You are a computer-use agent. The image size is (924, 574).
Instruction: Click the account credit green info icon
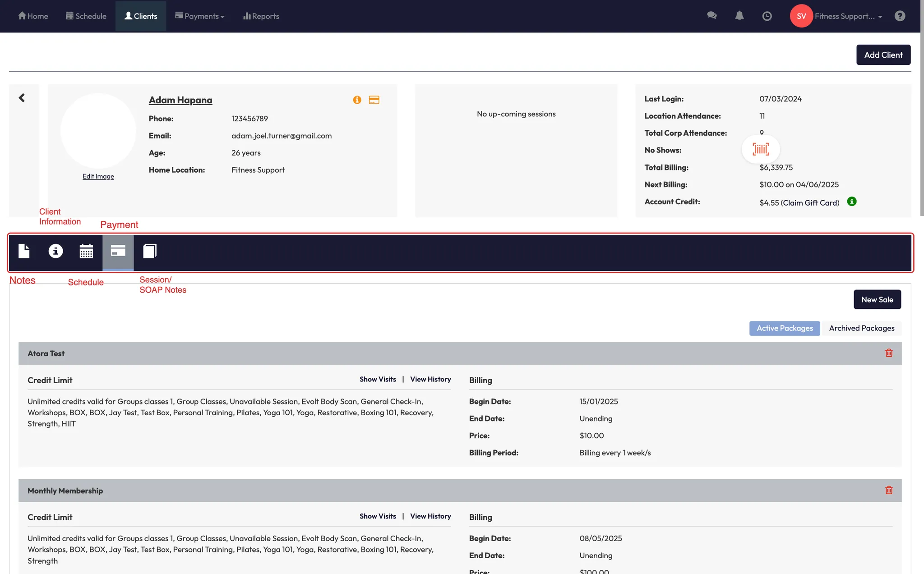click(851, 202)
